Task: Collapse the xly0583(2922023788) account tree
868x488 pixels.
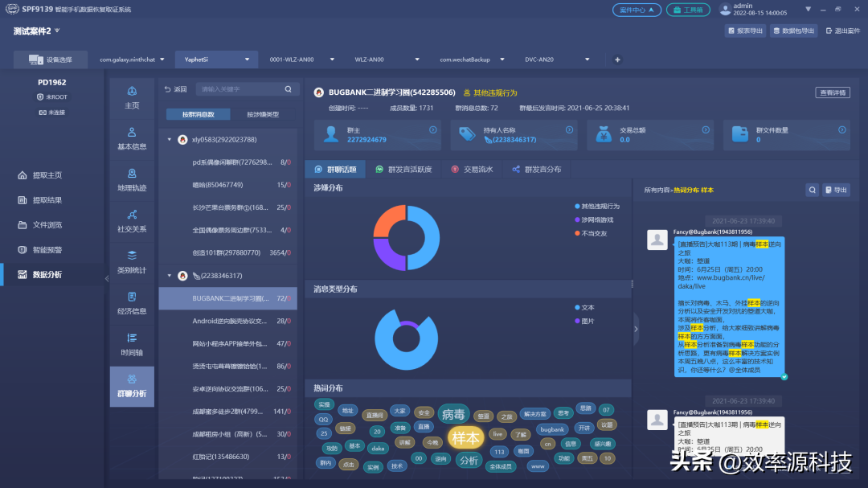Action: tap(170, 140)
